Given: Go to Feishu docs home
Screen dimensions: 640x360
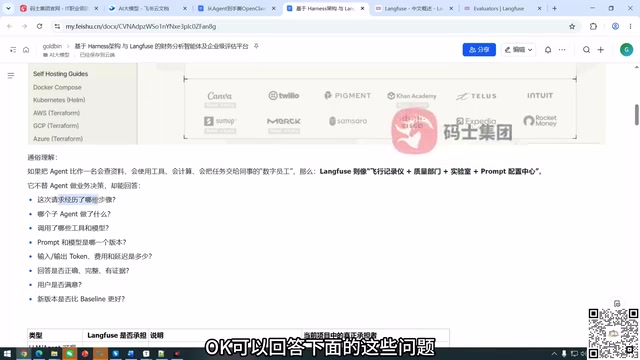Looking at the screenshot, I should click(x=26, y=50).
